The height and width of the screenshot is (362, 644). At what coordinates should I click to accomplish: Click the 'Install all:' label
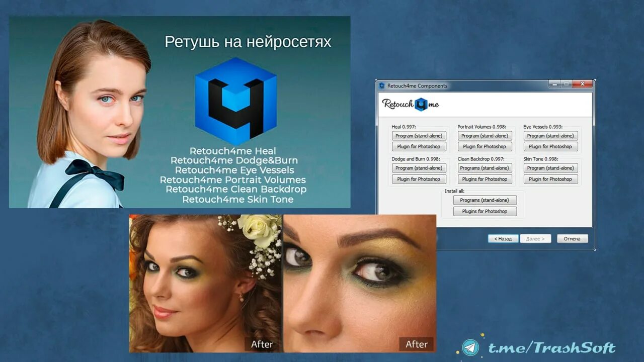pyautogui.click(x=454, y=191)
